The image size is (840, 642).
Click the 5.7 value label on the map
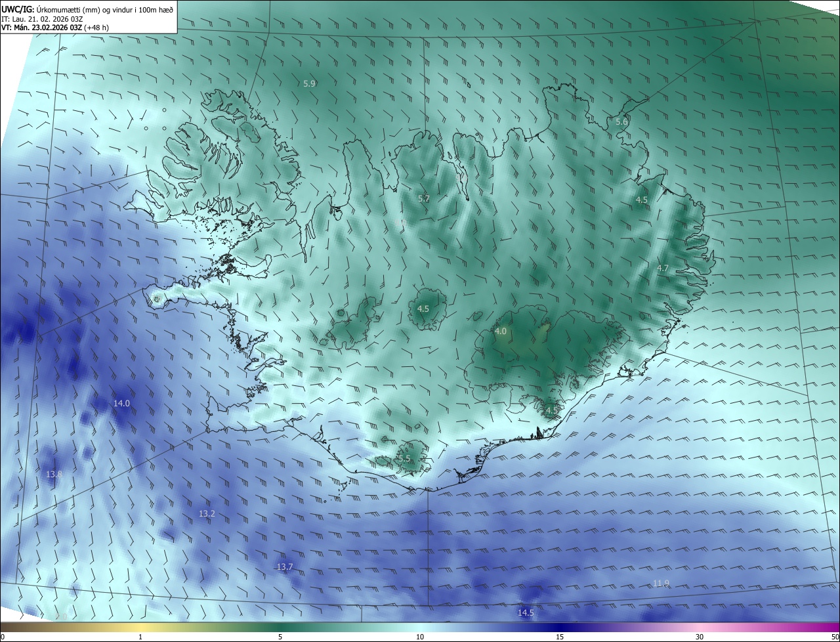[x=424, y=198]
